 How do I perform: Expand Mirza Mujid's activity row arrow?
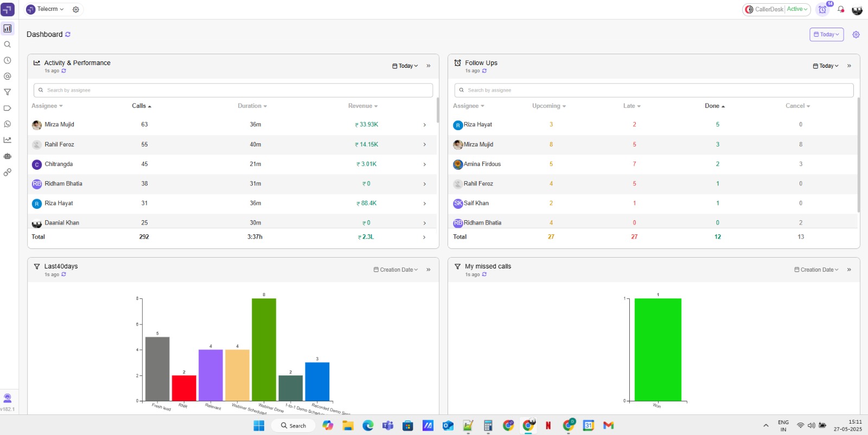[424, 125]
